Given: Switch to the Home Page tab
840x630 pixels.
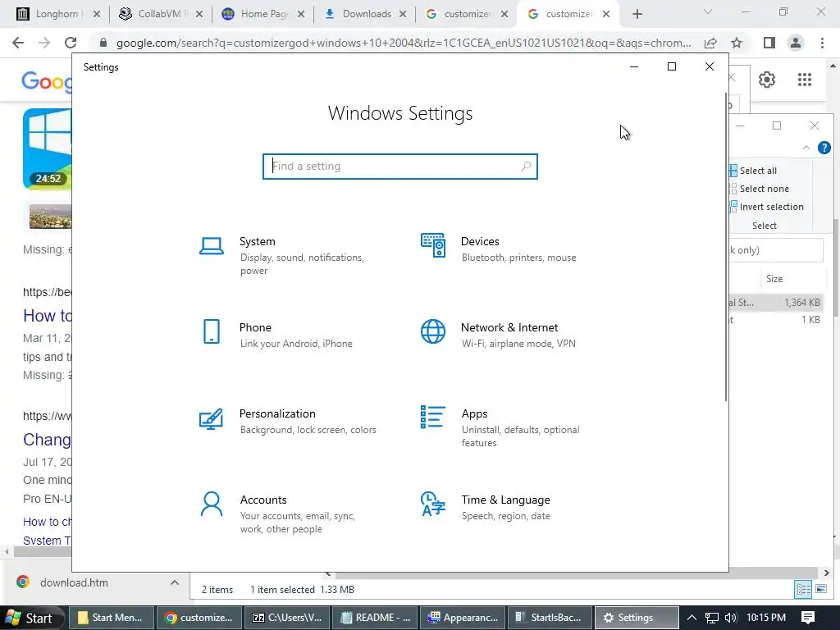Looking at the screenshot, I should [x=262, y=14].
